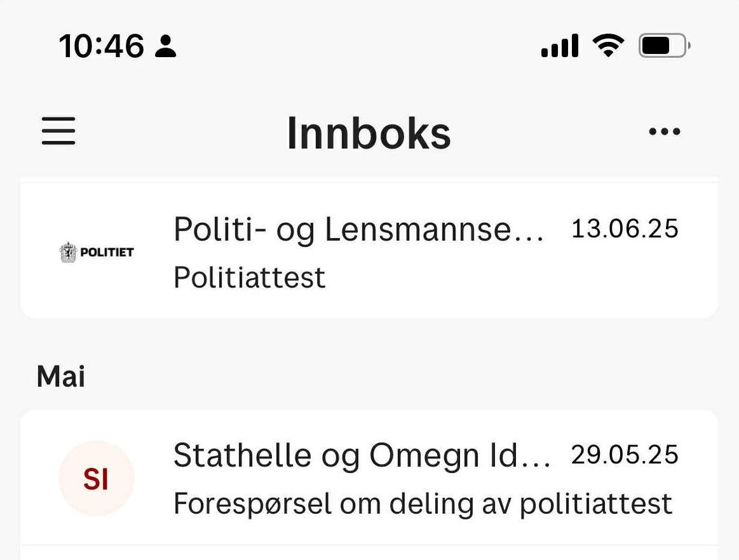Screen dimensions: 739x560
Task: Open the Politiattest subject line
Action: [x=249, y=277]
